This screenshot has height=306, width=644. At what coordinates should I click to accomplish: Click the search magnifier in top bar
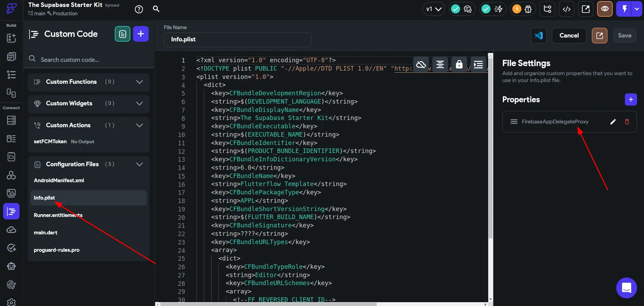click(156, 9)
